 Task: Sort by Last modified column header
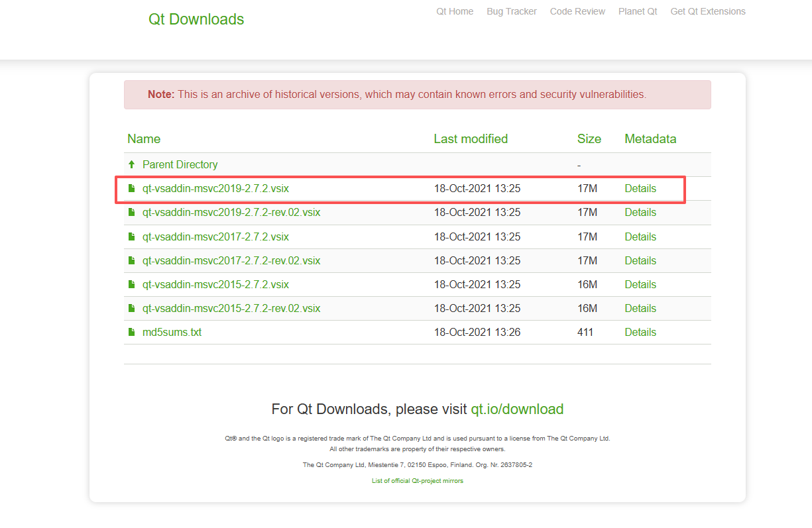click(x=471, y=139)
